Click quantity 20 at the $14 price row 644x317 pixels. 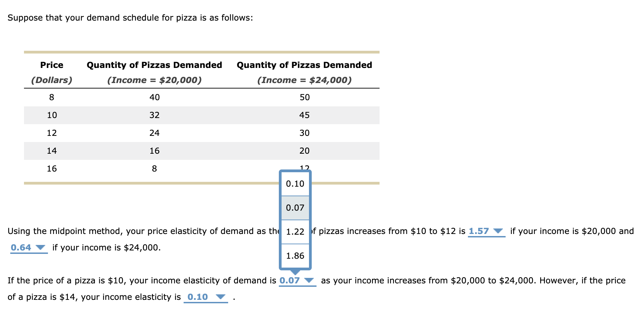coord(305,151)
